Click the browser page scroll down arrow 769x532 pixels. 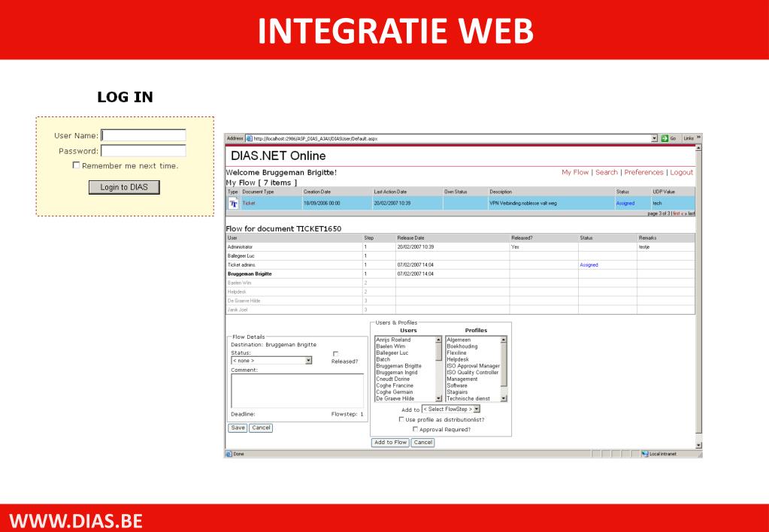(699, 446)
